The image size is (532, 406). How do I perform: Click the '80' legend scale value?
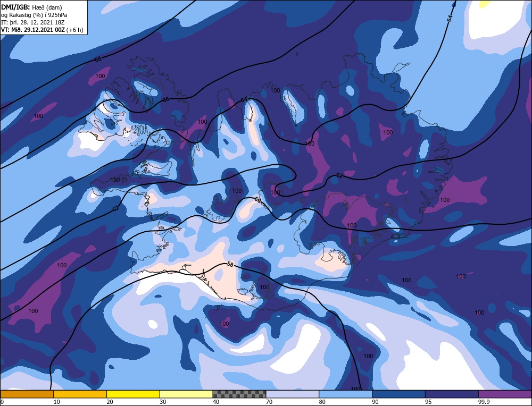click(322, 402)
